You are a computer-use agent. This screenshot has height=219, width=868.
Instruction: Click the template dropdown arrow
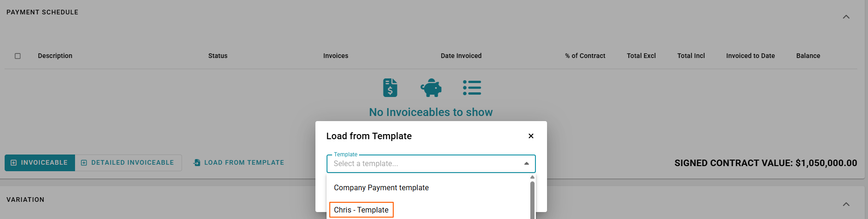point(526,164)
